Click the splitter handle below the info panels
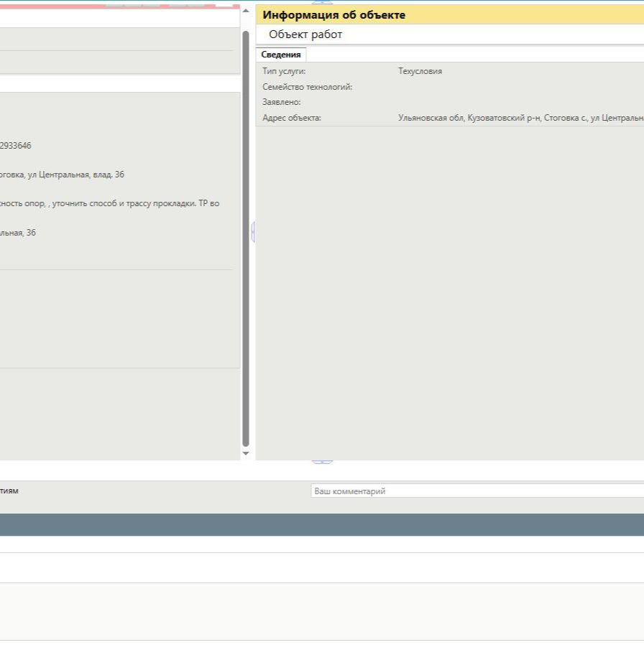 (322, 463)
